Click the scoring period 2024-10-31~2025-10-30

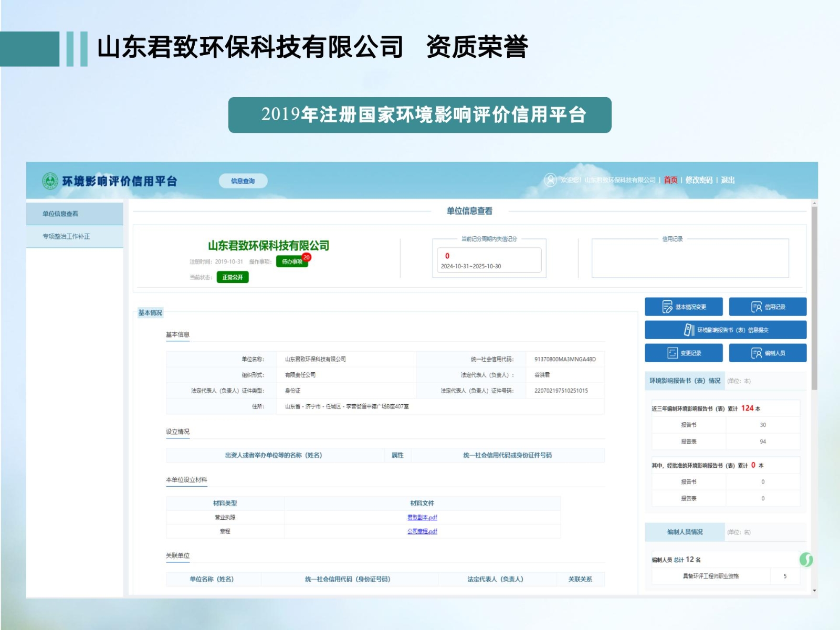(x=471, y=266)
